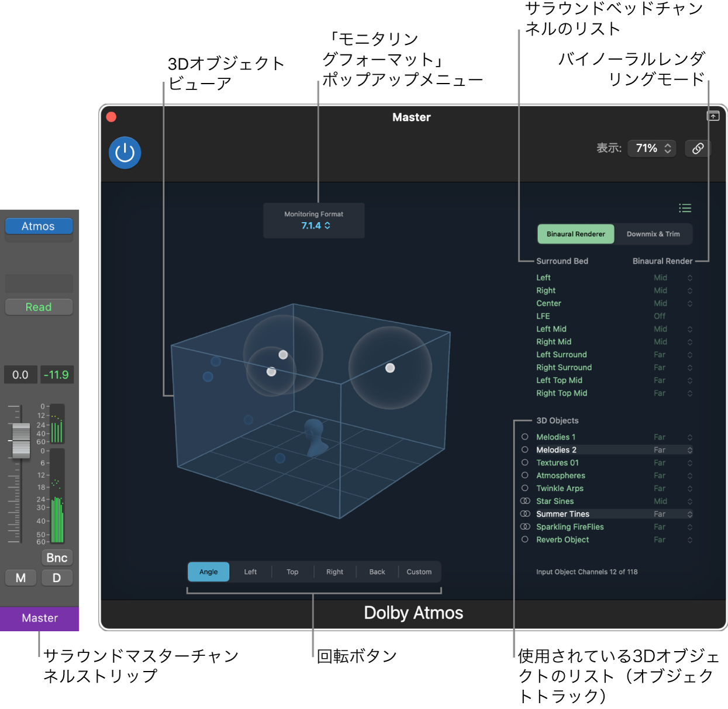
Task: Select the Left view button
Action: (250, 572)
